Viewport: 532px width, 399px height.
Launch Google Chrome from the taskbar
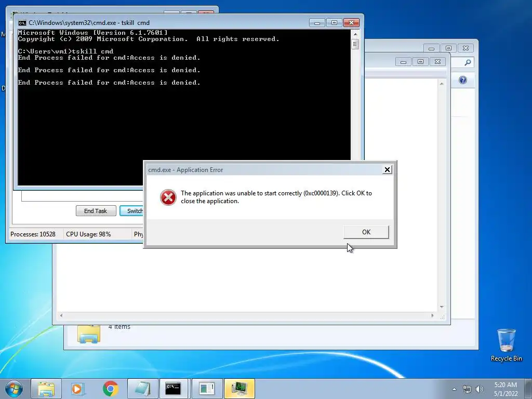tap(110, 389)
